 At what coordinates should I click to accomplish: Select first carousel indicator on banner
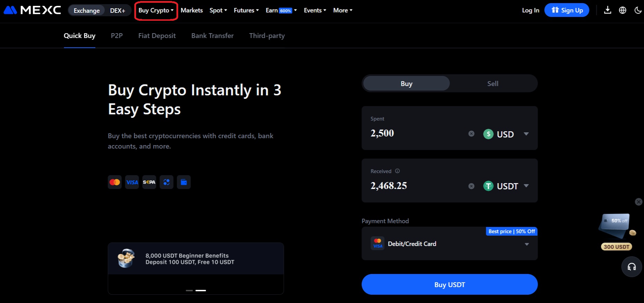[x=189, y=291]
